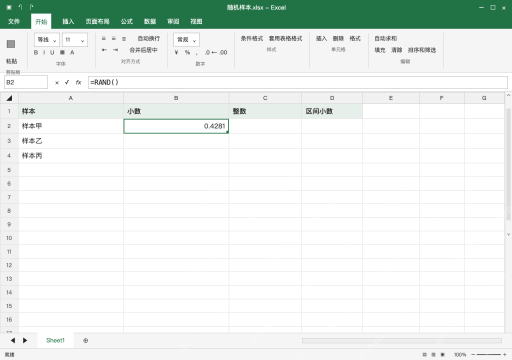Click the horizontal scrollbar

(x=402, y=340)
